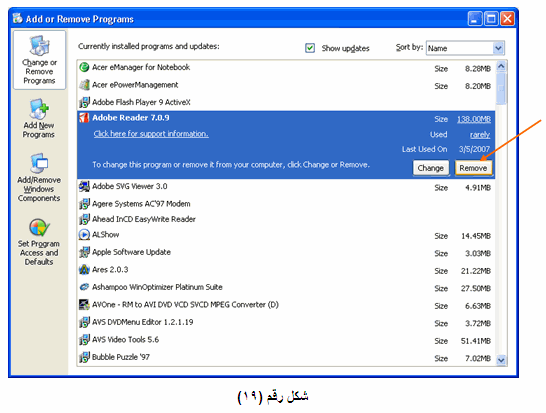This screenshot has width=546, height=413.
Task: Click the Agere Systems AC'97 Modem icon
Action: coord(84,204)
